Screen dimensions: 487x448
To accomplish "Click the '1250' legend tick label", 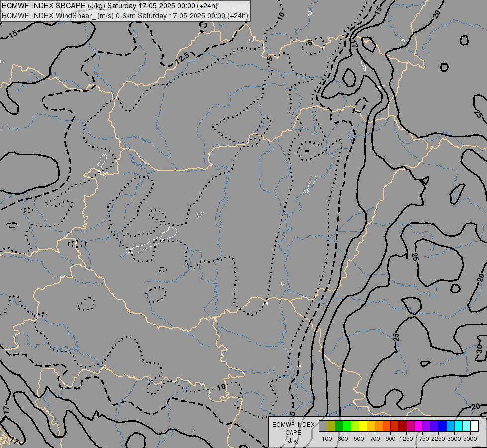I will pyautogui.click(x=406, y=439).
